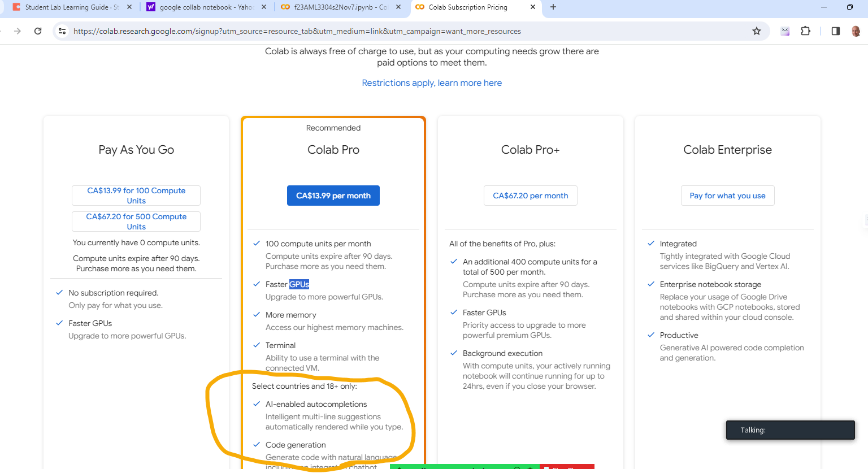This screenshot has height=473, width=868.
Task: View site information icon in address bar
Action: pos(62,31)
